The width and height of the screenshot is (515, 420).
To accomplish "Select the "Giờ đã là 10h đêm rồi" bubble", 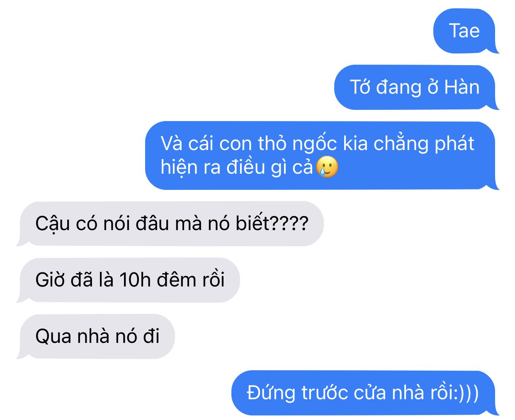I will (129, 280).
